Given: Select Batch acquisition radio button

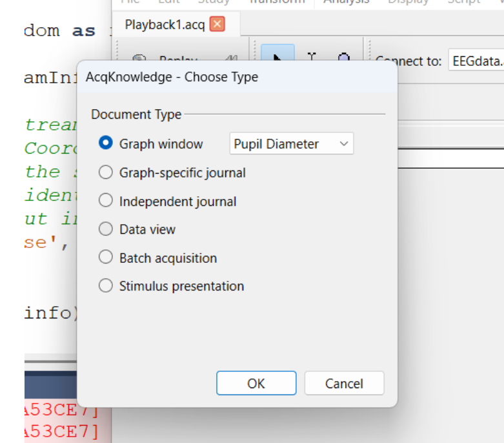Looking at the screenshot, I should click(x=106, y=258).
